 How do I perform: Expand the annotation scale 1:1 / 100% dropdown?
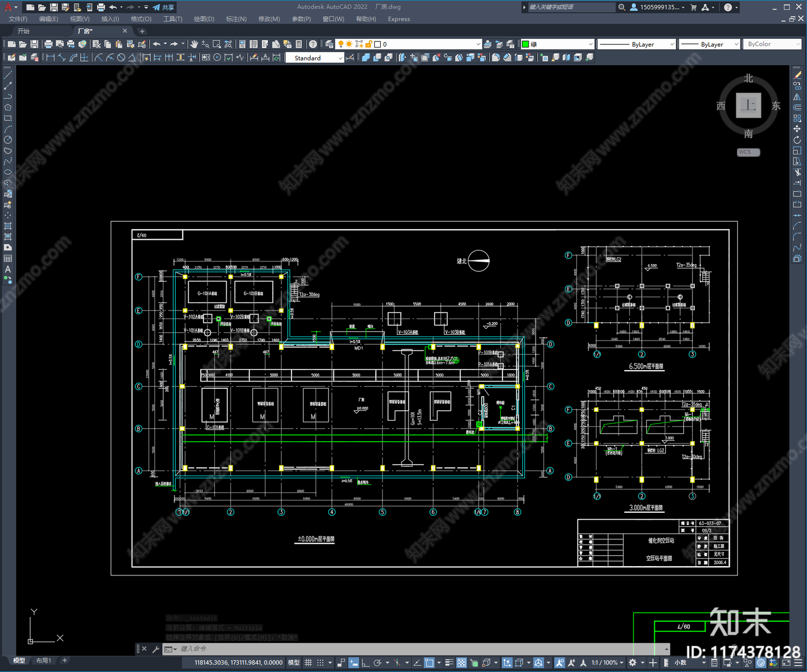(x=607, y=662)
